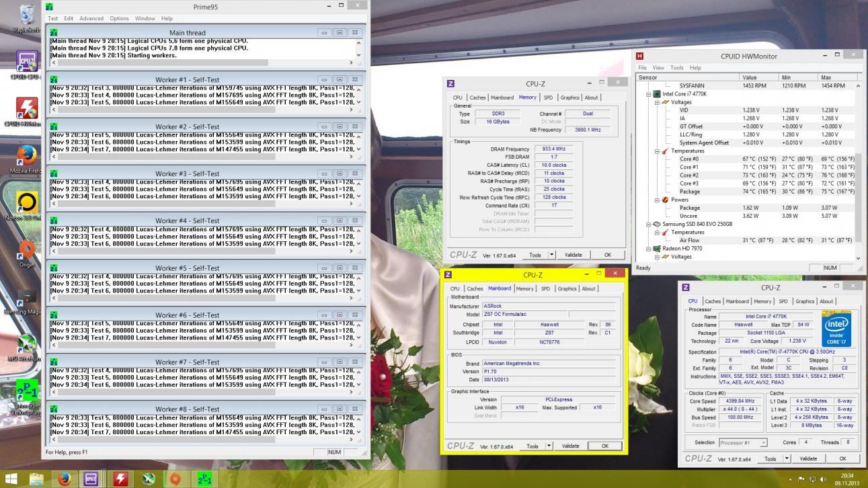This screenshot has width=868, height=488.
Task: Click Validate in the Mainboard CPU-Z window
Action: tap(571, 446)
